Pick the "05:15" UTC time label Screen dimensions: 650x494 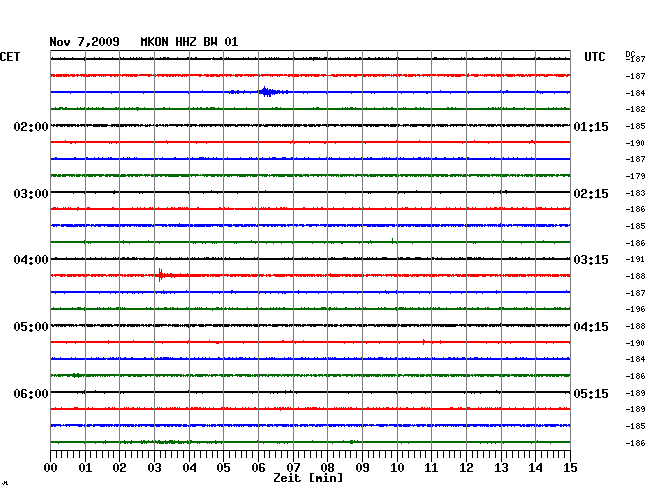pyautogui.click(x=591, y=393)
